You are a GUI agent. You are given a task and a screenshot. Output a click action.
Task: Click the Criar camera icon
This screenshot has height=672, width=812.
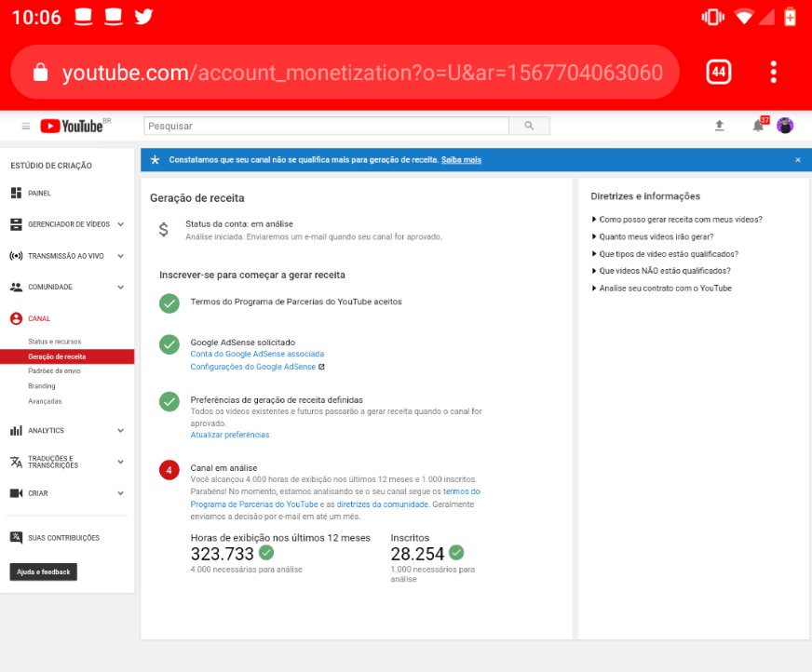point(16,493)
